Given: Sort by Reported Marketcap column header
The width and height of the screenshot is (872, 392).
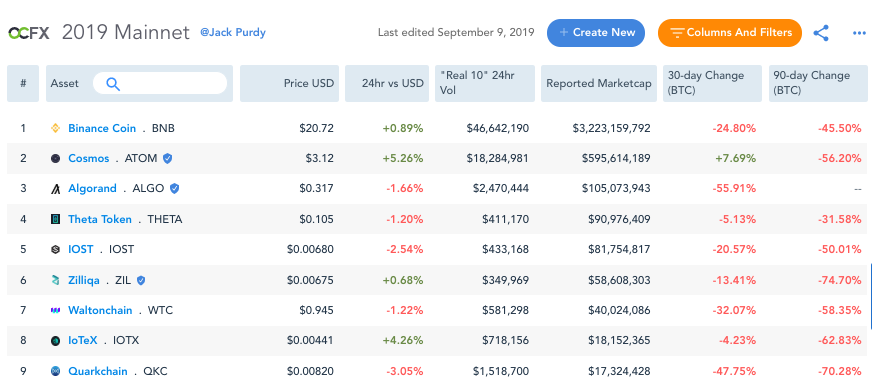Looking at the screenshot, I should point(599,83).
